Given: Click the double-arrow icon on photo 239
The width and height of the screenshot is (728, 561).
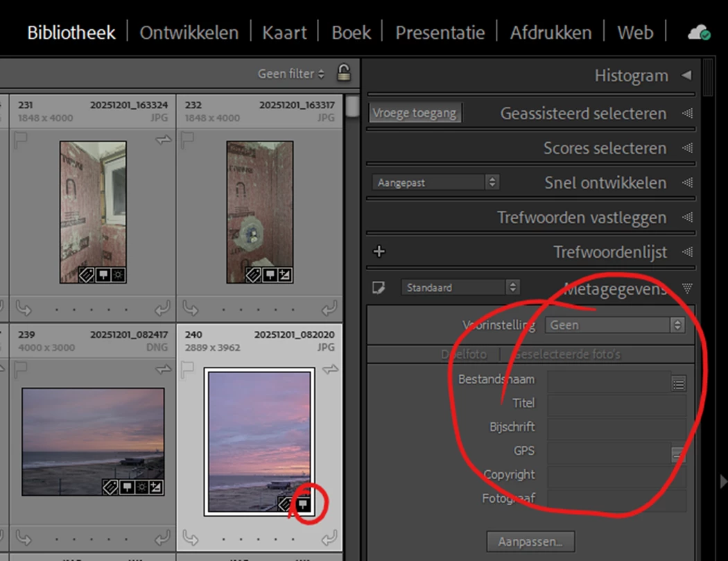Looking at the screenshot, I should (163, 369).
